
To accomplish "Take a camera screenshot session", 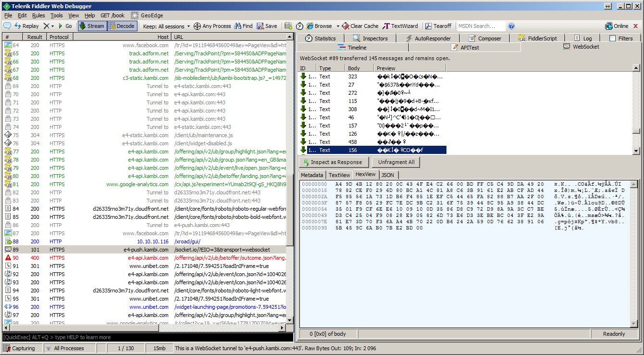I will point(288,26).
